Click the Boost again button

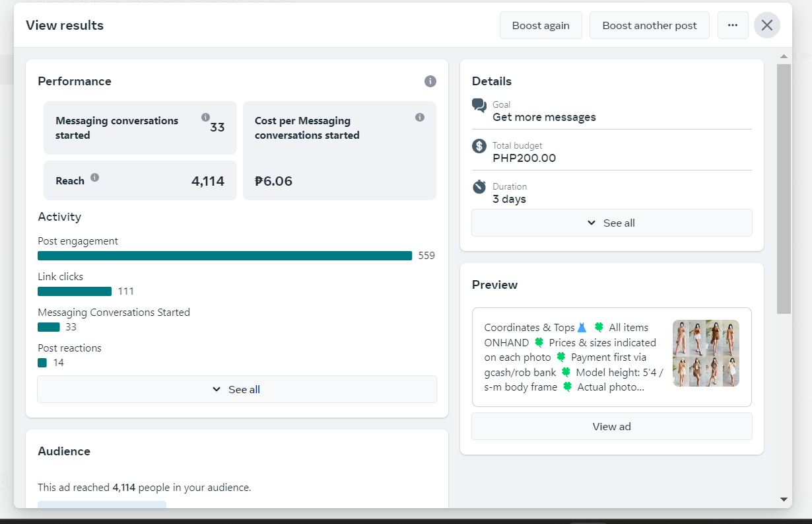click(541, 25)
